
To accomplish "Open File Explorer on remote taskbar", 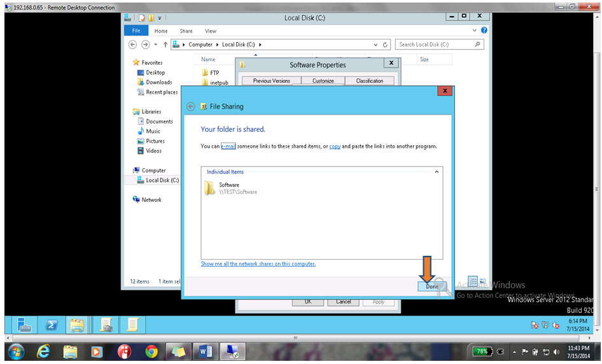I will [x=77, y=325].
